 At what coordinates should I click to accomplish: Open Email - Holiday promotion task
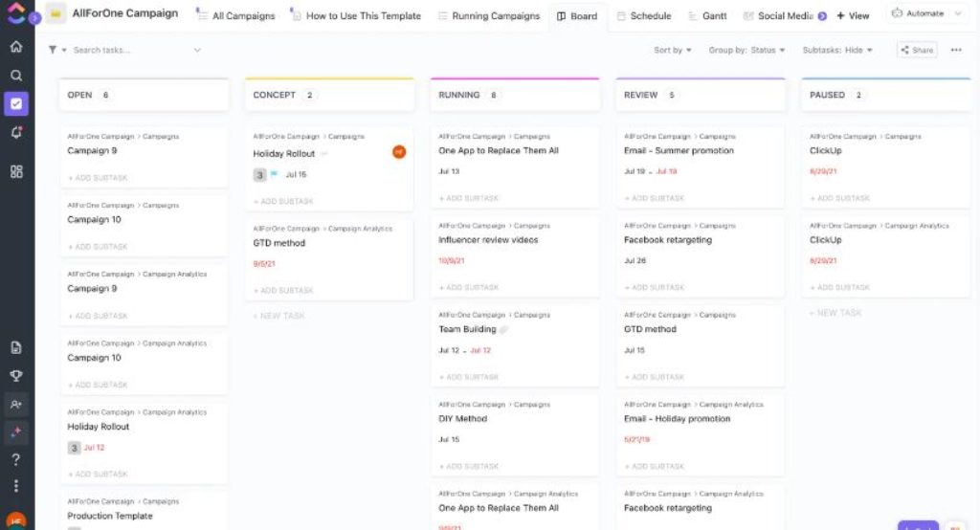(x=677, y=419)
